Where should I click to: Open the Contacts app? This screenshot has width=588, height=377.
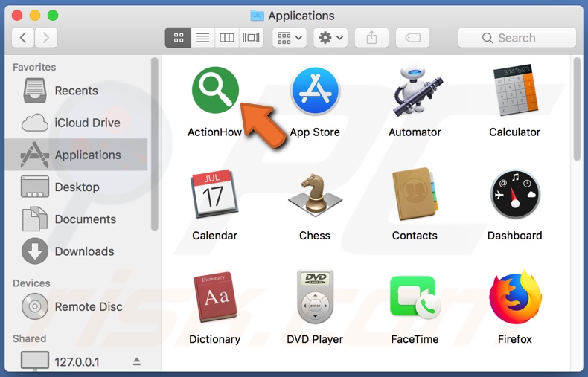pyautogui.click(x=415, y=194)
